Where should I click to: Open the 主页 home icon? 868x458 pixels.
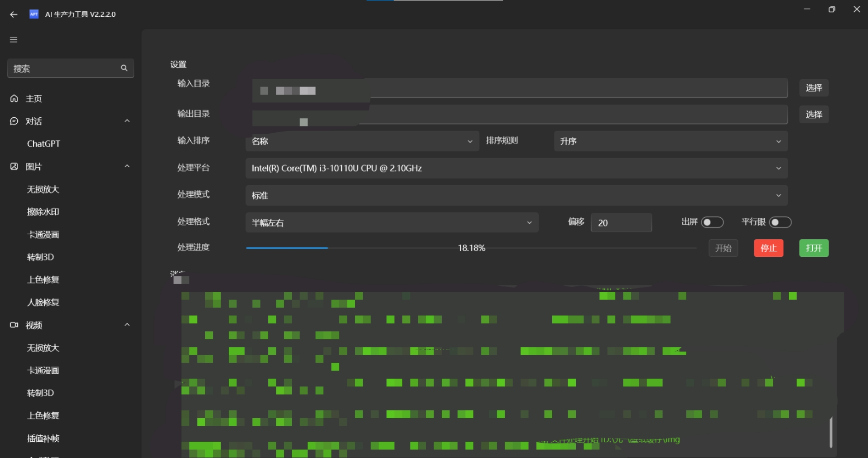point(14,98)
